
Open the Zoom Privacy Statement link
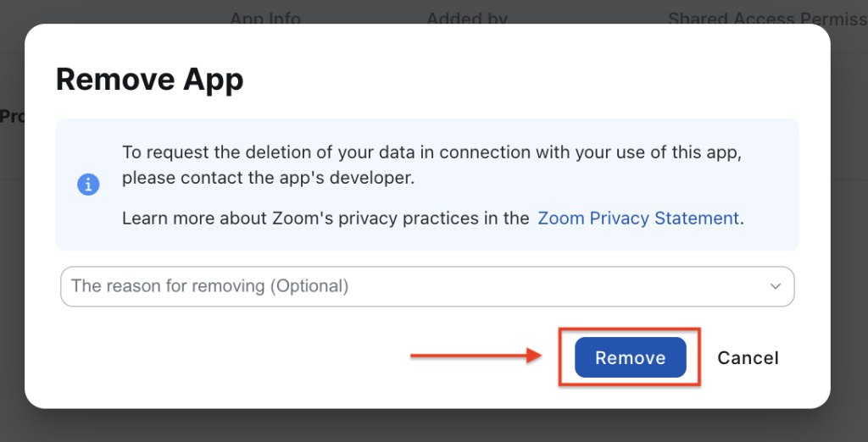click(x=638, y=218)
